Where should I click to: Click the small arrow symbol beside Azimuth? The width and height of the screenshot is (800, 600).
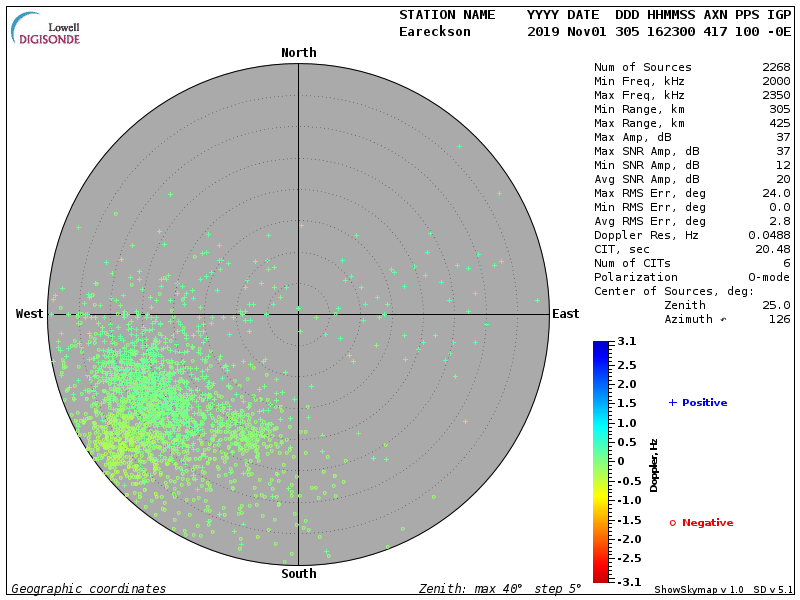(x=723, y=319)
